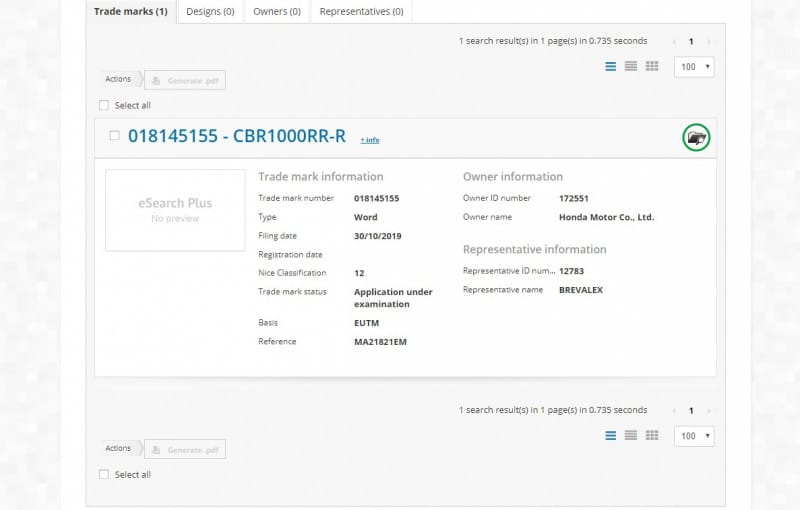Click the Trade mark information heading

tap(320, 176)
